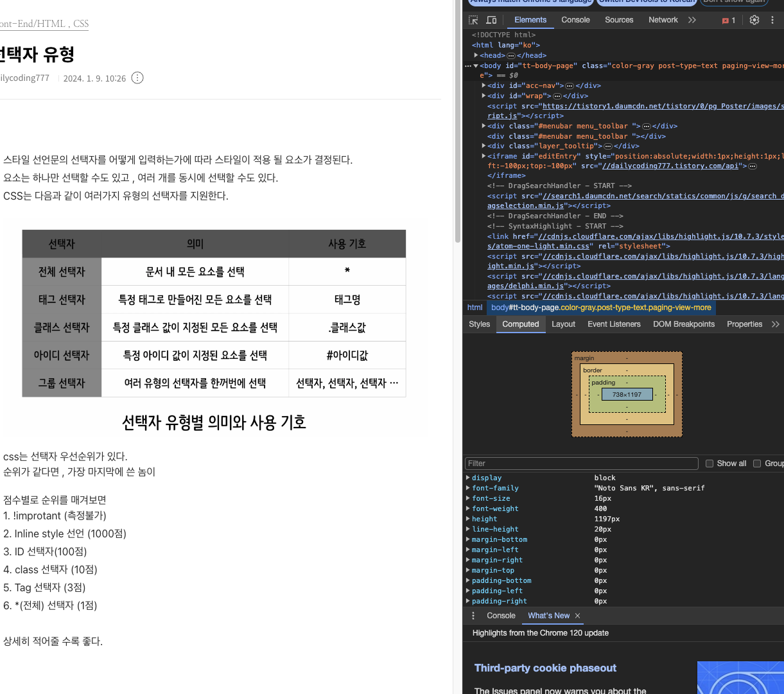Open the Layout sidebar tab
This screenshot has width=784, height=694.
(563, 324)
